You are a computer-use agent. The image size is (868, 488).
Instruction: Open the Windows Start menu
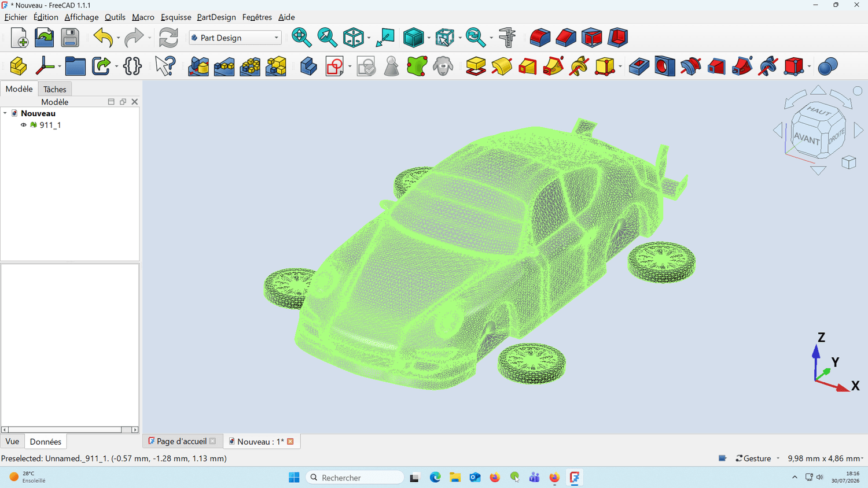coord(294,478)
